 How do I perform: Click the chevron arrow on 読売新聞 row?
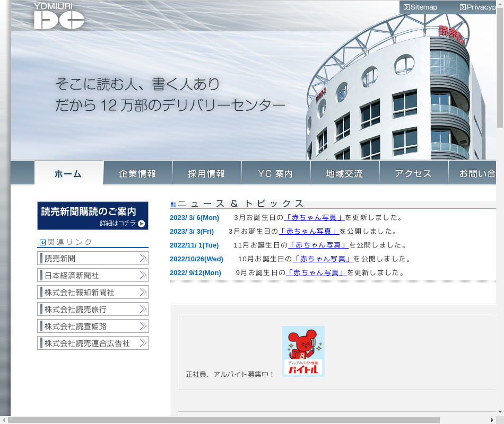(x=143, y=258)
